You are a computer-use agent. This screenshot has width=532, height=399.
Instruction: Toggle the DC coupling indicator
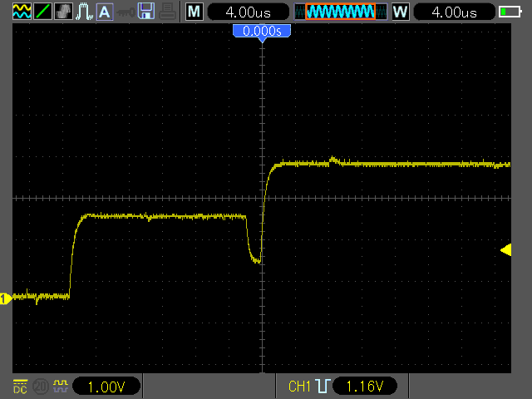pos(20,387)
